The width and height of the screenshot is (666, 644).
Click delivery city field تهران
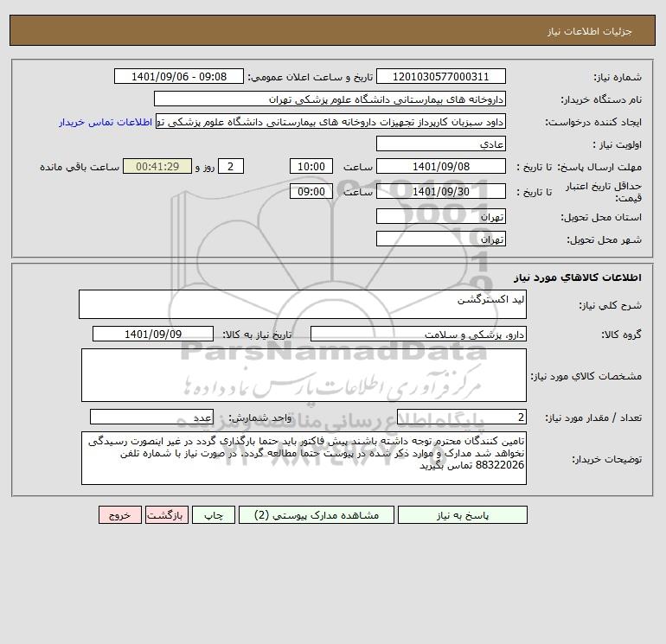pyautogui.click(x=441, y=239)
